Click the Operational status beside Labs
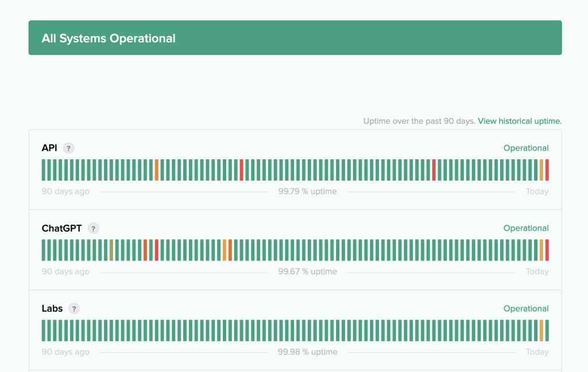This screenshot has height=372, width=588. coord(526,309)
